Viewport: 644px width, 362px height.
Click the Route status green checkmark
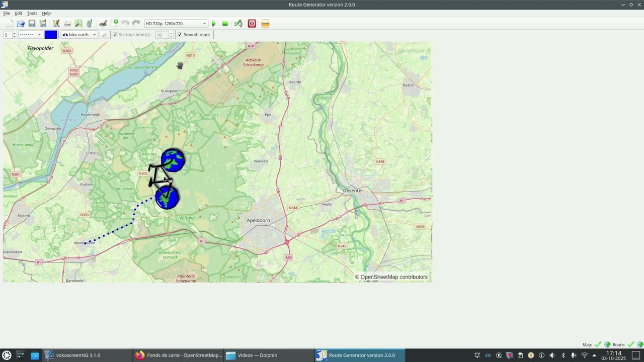click(x=631, y=344)
